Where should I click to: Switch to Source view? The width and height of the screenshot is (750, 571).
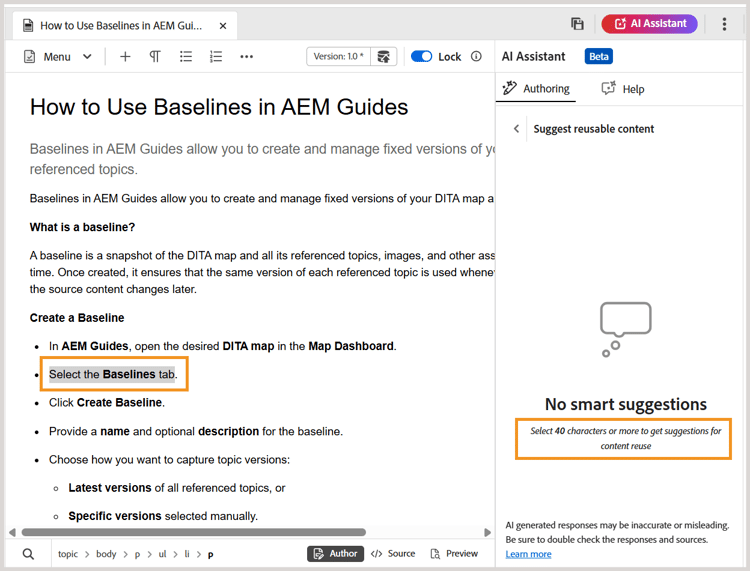pos(393,554)
